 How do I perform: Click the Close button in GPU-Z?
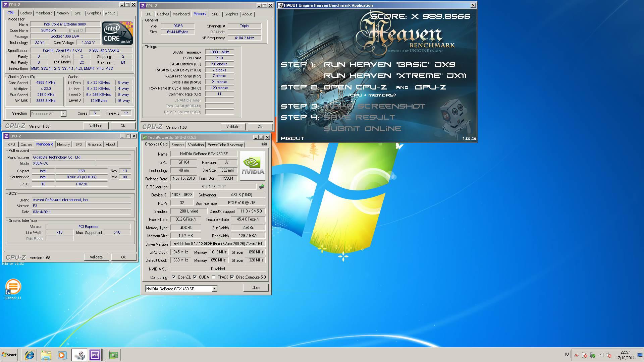coord(256,288)
